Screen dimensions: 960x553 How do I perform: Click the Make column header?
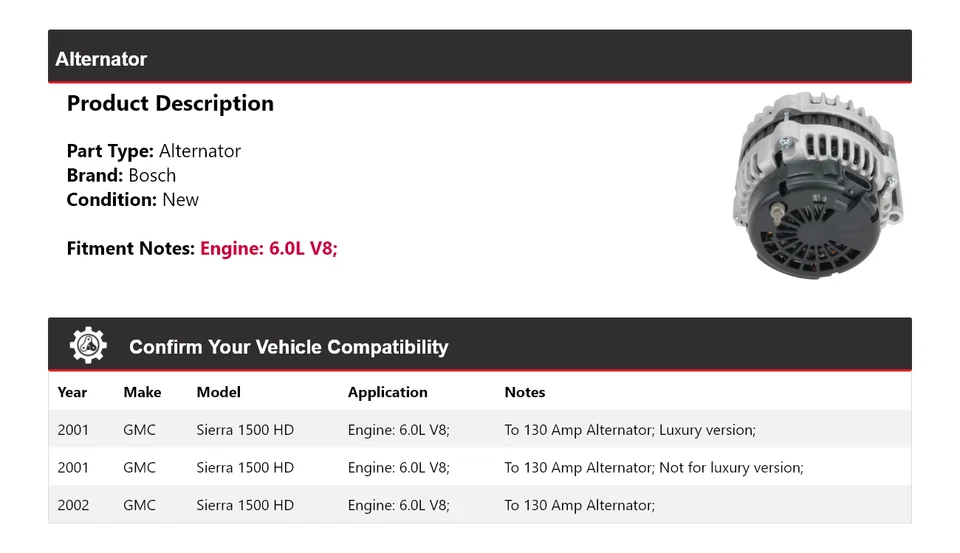click(142, 392)
